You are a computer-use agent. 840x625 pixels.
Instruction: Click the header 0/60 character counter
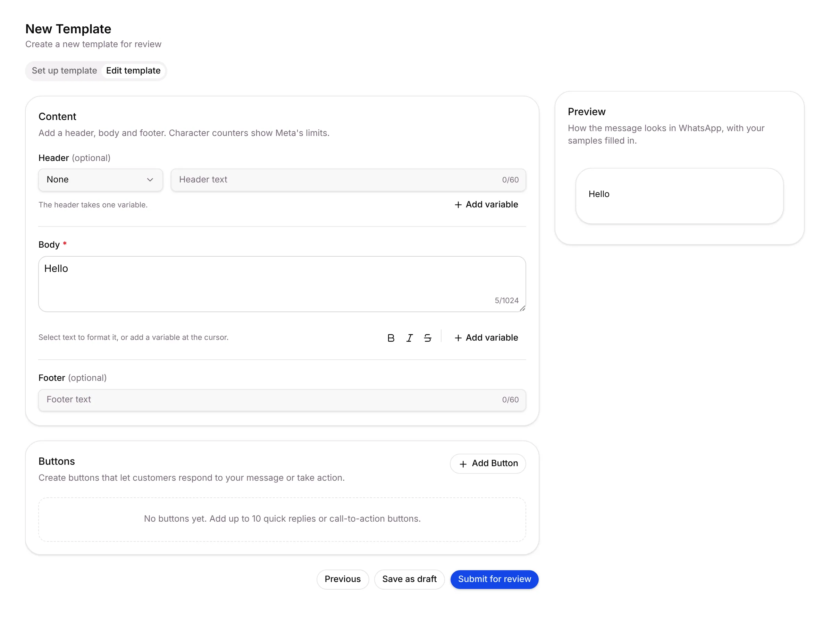pos(510,180)
